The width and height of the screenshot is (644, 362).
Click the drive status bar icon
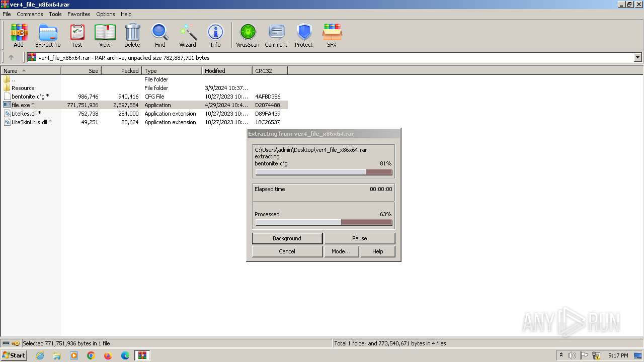(6, 343)
